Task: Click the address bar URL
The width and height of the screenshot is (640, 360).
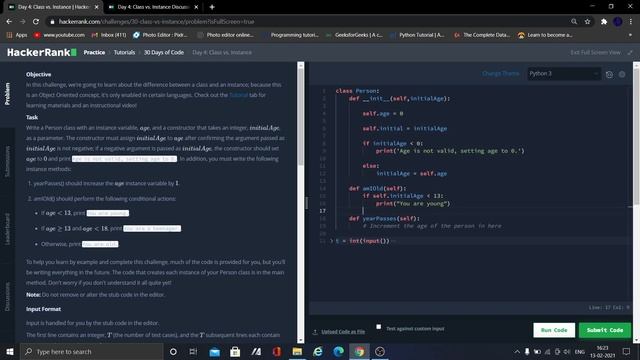Action: click(156, 22)
